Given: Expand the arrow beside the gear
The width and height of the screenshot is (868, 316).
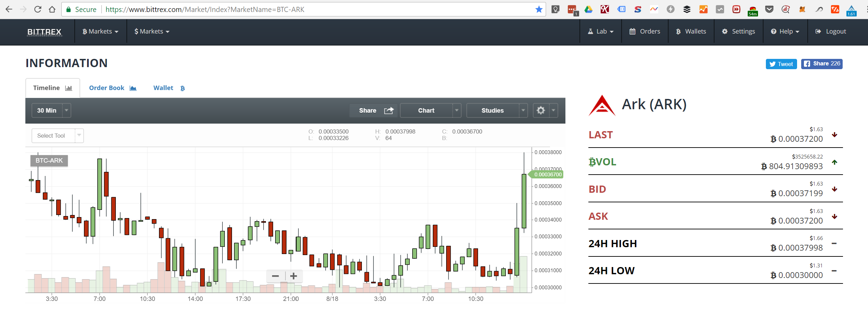Looking at the screenshot, I should (553, 110).
